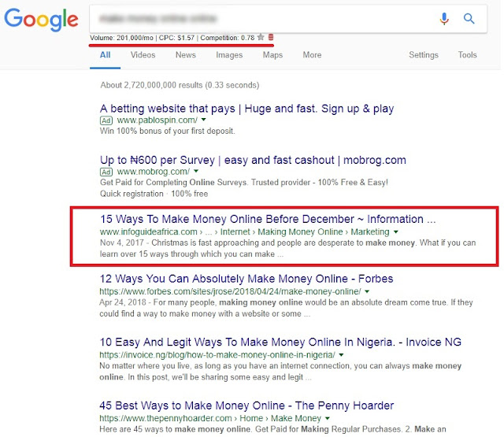The image size is (504, 437).
Task: Click the Nov 4, 2017 result snippet
Action: pyautogui.click(x=287, y=248)
